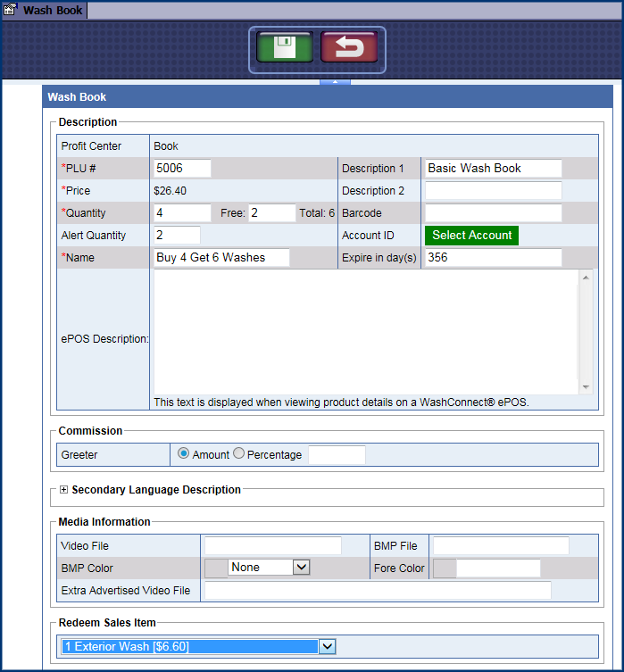Image resolution: width=624 pixels, height=672 pixels.
Task: Click the green Save floppy disk icon
Action: coord(284,47)
